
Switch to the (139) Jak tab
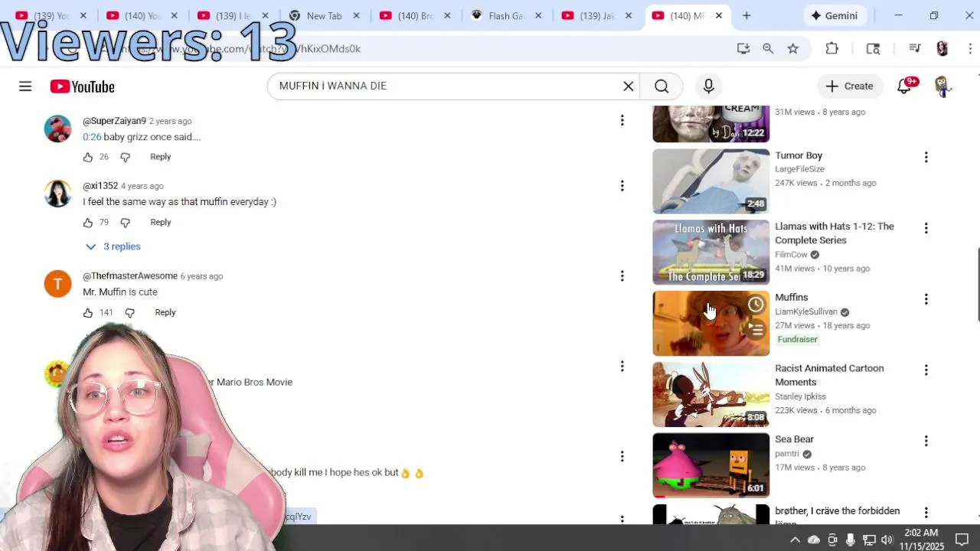tap(597, 15)
